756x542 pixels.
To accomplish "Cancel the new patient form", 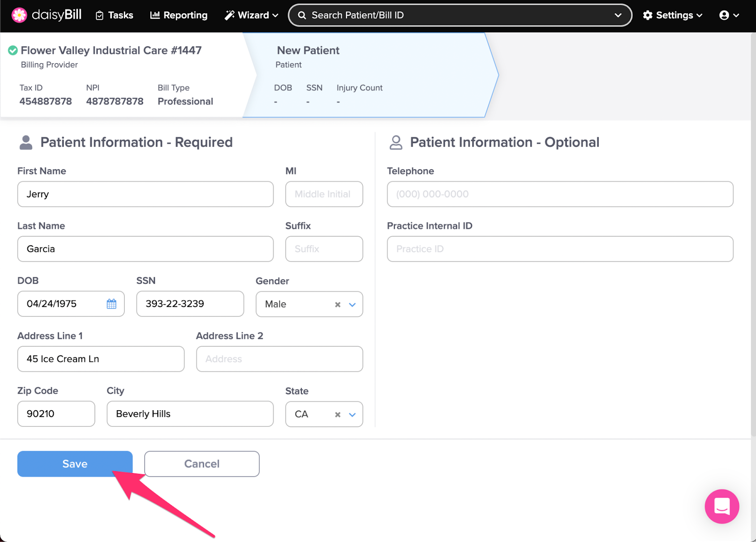I will [202, 464].
